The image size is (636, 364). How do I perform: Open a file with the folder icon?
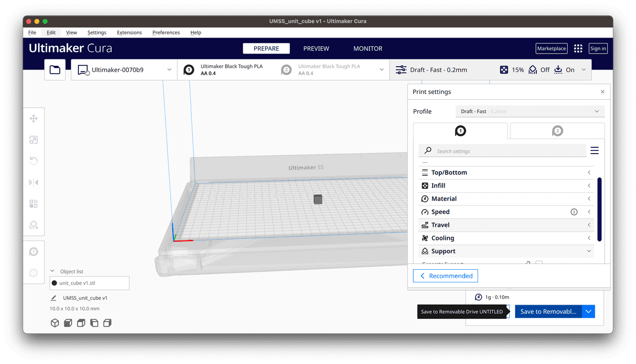click(55, 69)
